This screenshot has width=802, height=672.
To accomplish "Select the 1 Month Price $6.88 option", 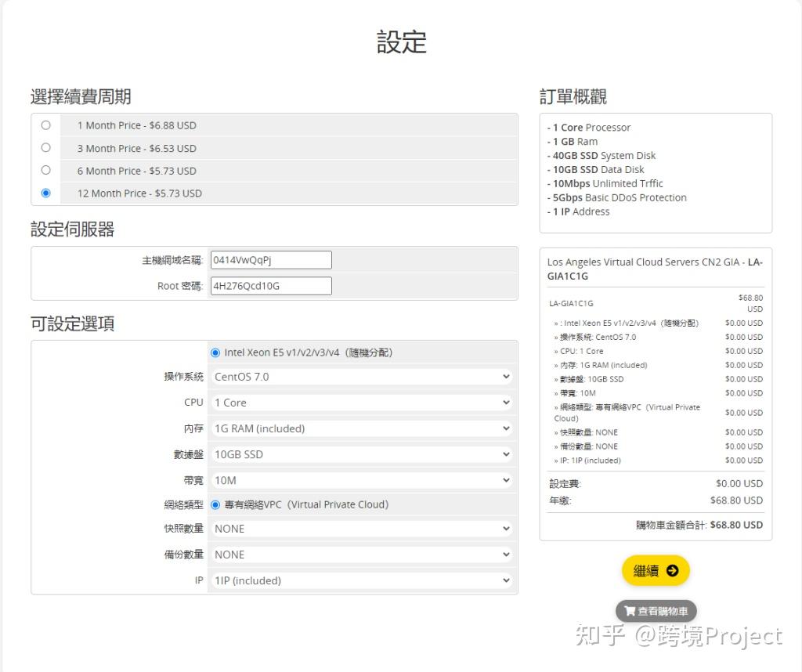I will [x=45, y=125].
